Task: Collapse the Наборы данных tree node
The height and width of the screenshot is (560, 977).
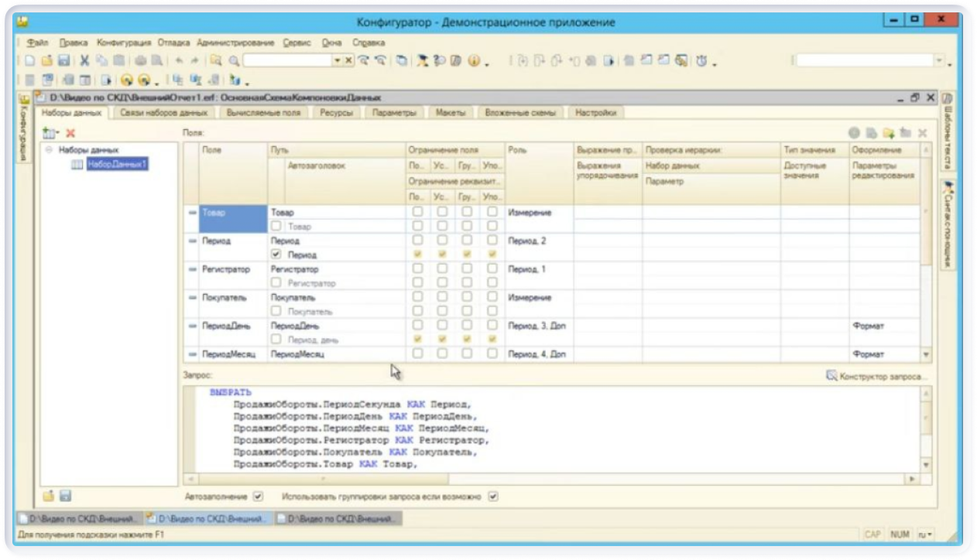Action: point(49,150)
